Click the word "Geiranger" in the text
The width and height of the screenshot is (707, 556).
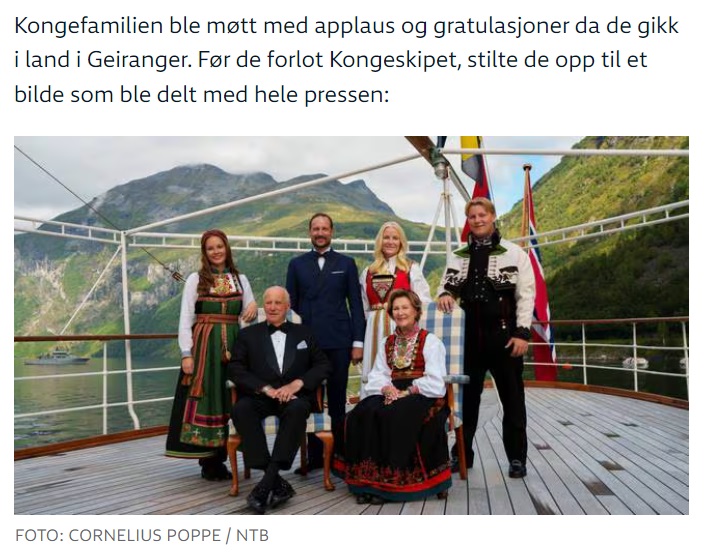pos(139,60)
